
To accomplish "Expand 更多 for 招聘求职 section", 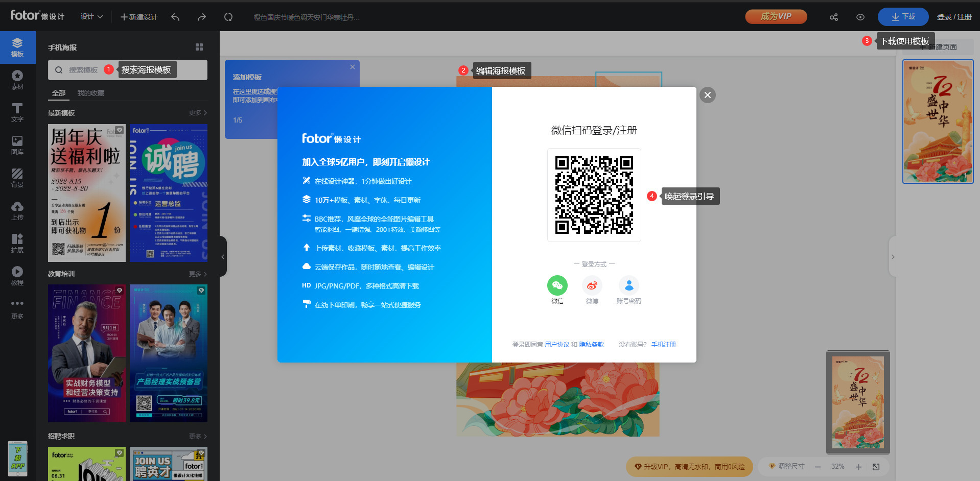I will [198, 436].
